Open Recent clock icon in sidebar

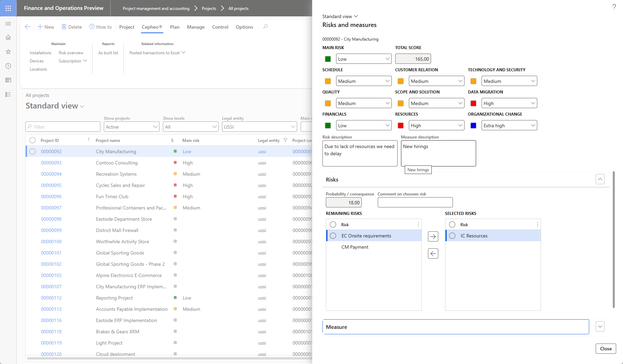[8, 66]
